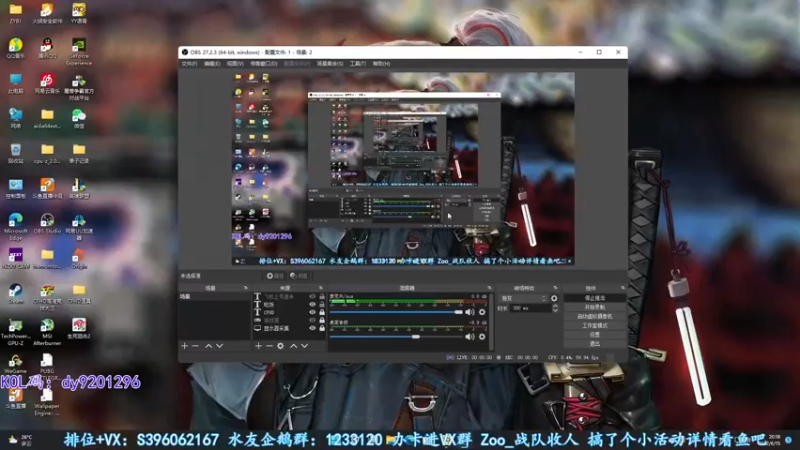Pop out the Sources dock icon
This screenshot has height=450, width=800.
coord(320,288)
